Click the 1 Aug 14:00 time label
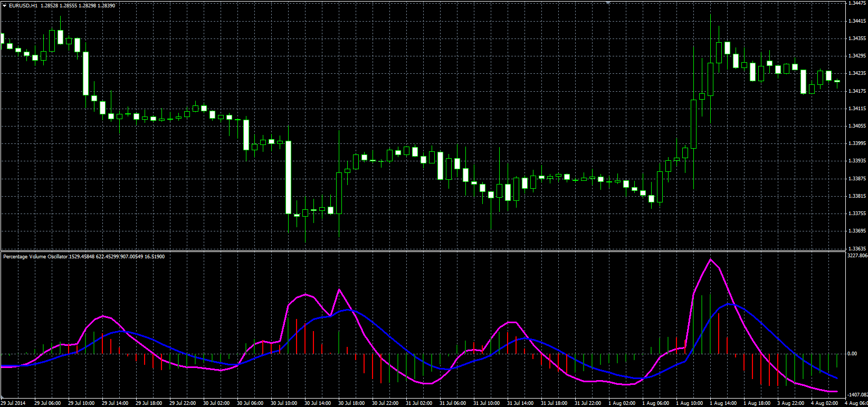The height and width of the screenshot is (407, 868). pos(723,403)
